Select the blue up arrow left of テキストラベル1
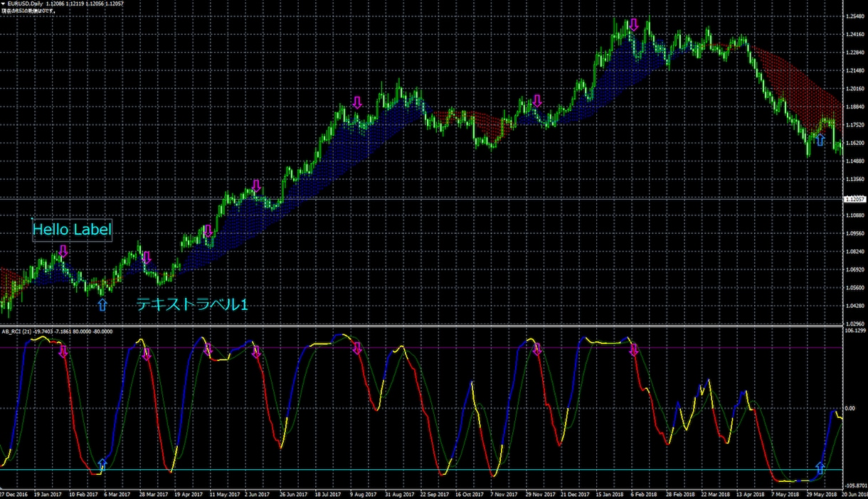The width and height of the screenshot is (868, 499). tap(102, 305)
